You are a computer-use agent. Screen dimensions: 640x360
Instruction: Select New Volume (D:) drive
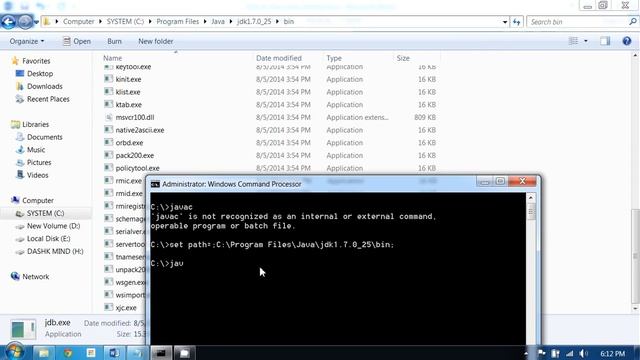click(53, 226)
